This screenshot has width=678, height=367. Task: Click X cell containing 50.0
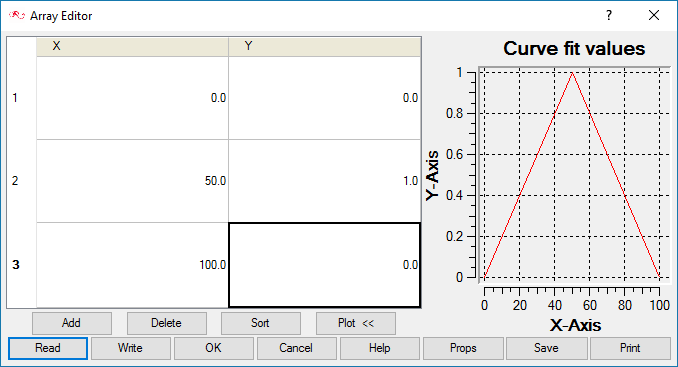[x=132, y=181]
